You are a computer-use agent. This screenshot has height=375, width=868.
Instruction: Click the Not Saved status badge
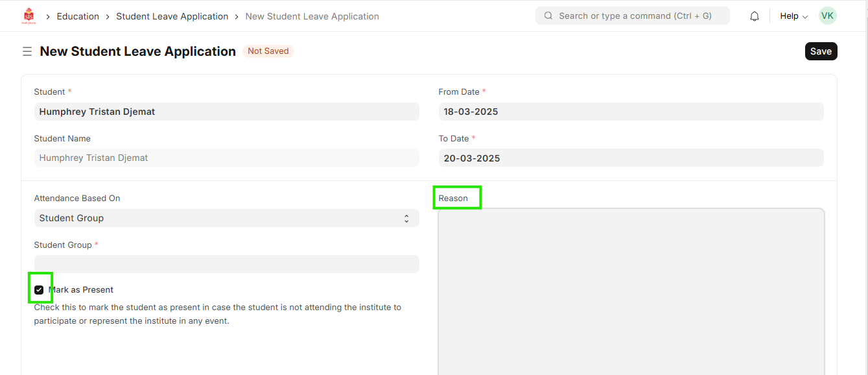[x=268, y=51]
